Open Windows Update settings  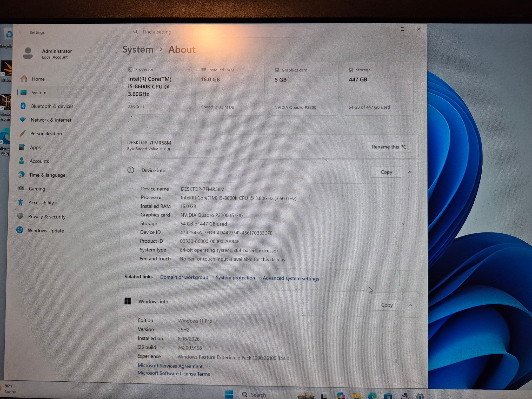[x=46, y=231]
